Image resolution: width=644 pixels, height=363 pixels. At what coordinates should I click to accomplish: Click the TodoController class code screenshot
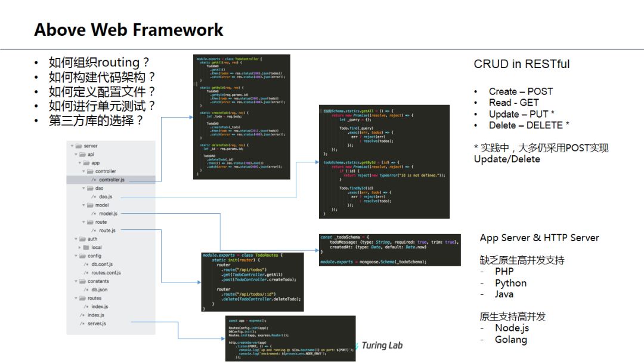pos(241,117)
